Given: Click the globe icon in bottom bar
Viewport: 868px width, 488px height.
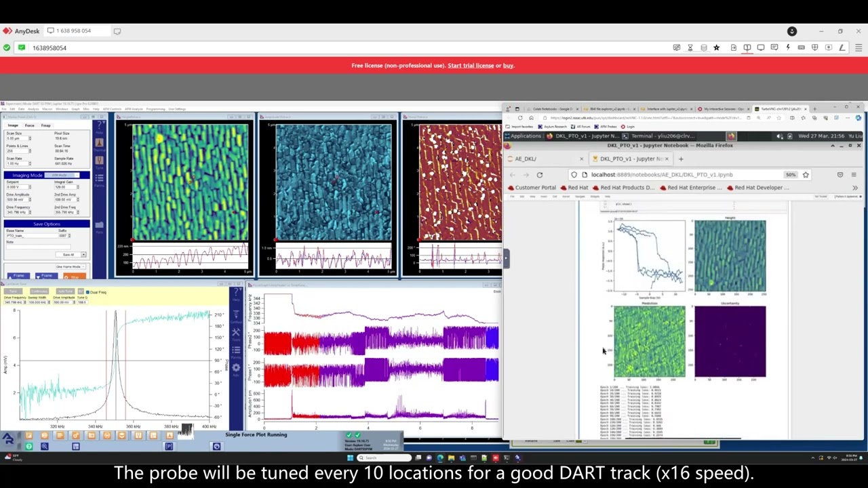Looking at the screenshot, I should tap(216, 446).
